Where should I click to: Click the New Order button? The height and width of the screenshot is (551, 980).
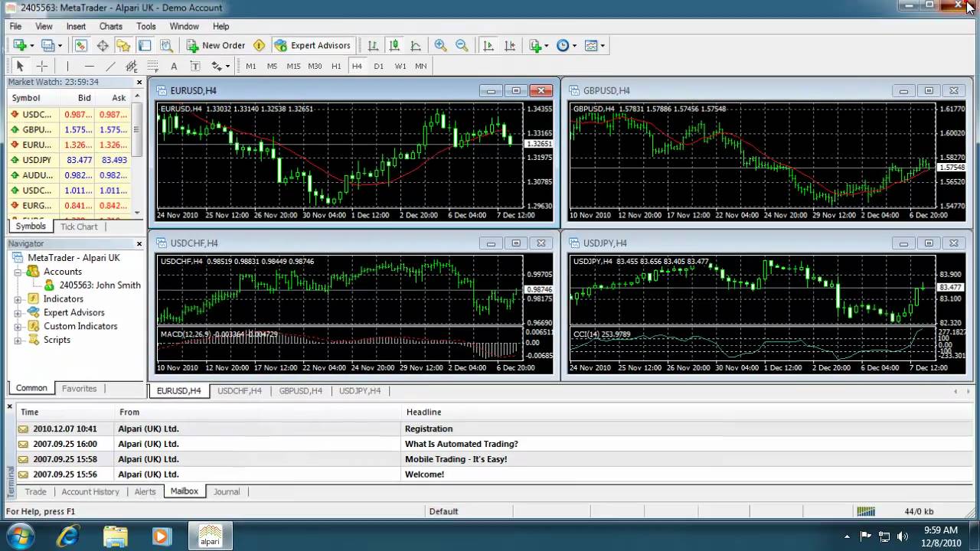click(x=216, y=45)
